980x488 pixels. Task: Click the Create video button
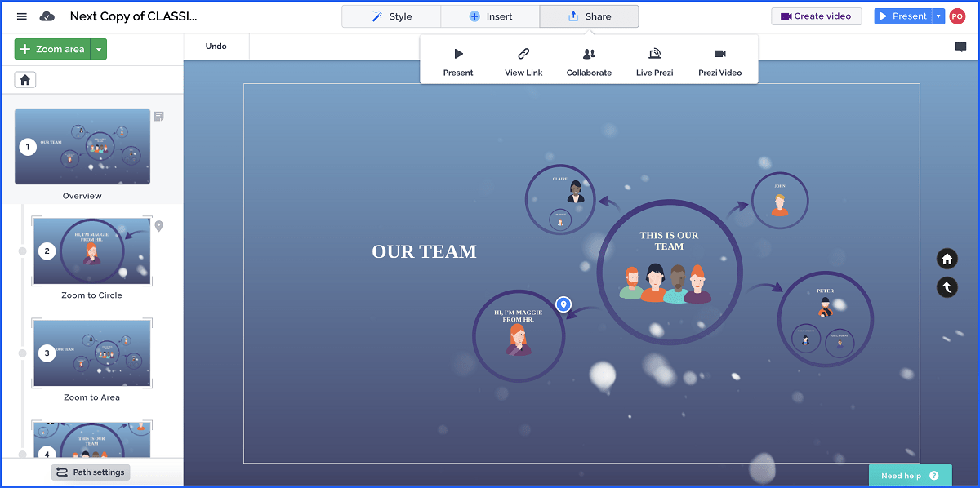click(816, 16)
